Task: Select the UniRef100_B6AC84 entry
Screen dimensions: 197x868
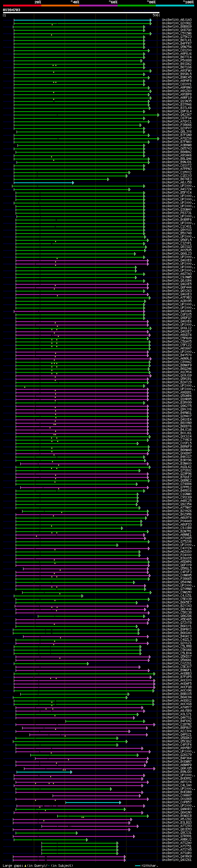Action: point(177,697)
